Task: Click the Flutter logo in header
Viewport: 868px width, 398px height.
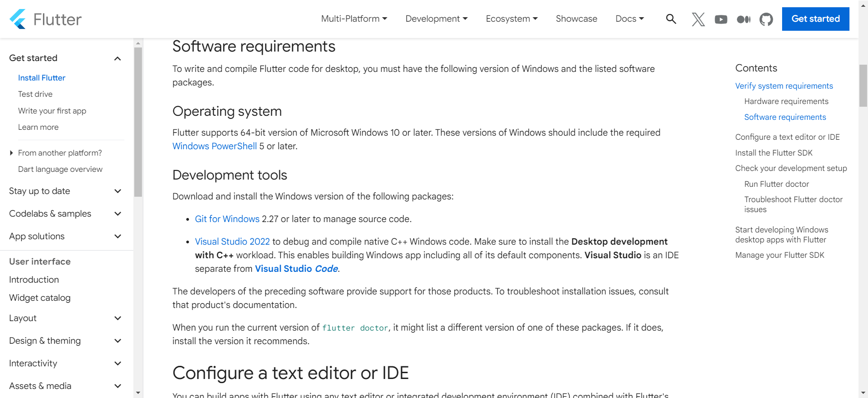Action: coord(45,19)
